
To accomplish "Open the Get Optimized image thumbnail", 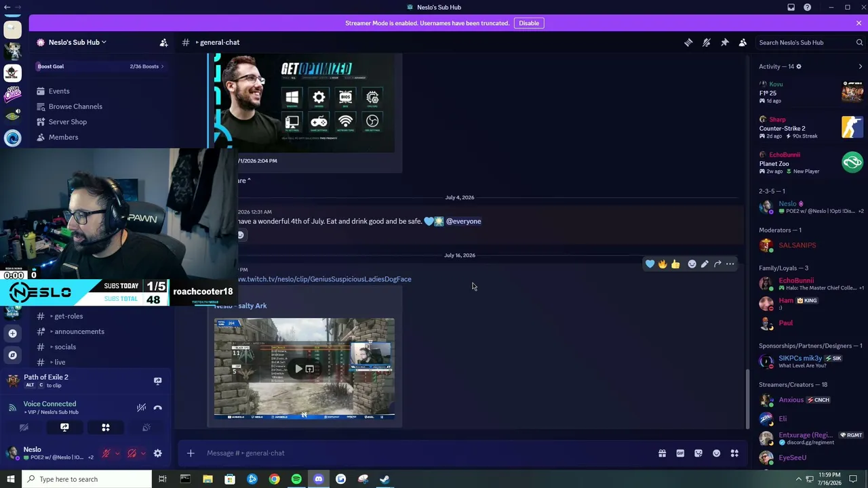I will (304, 103).
